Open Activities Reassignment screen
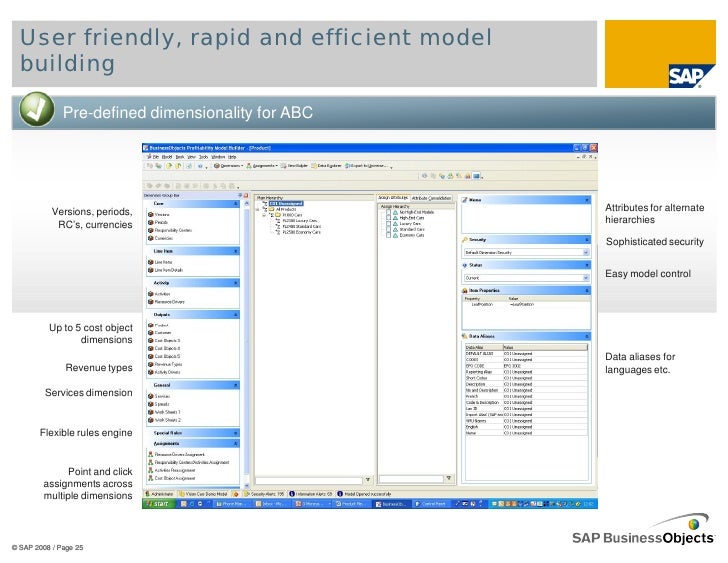 [x=172, y=470]
